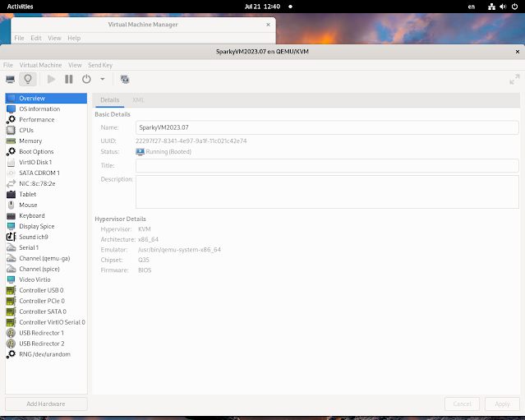Image resolution: width=525 pixels, height=420 pixels.
Task: Click the Apply button
Action: pos(502,404)
